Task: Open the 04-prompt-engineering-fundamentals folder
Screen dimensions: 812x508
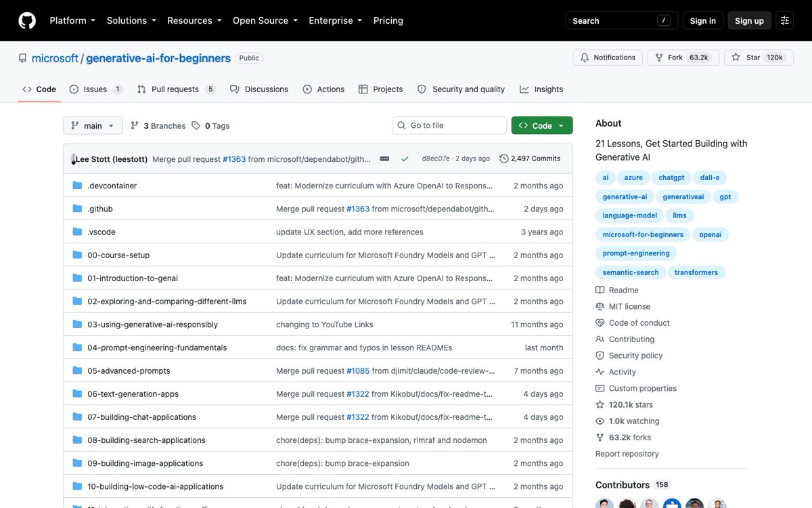Action: 157,347
